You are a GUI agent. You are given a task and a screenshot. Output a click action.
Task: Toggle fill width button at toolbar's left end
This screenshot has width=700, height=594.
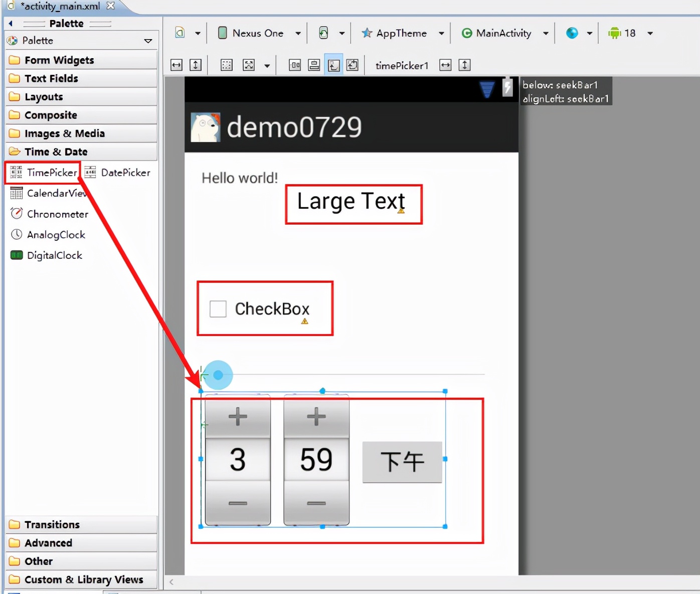point(177,65)
